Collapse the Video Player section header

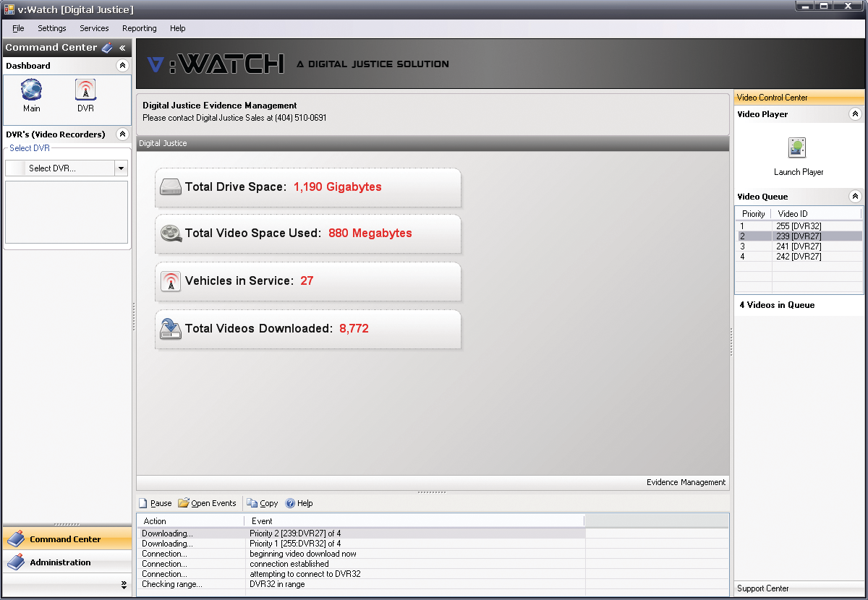(856, 113)
